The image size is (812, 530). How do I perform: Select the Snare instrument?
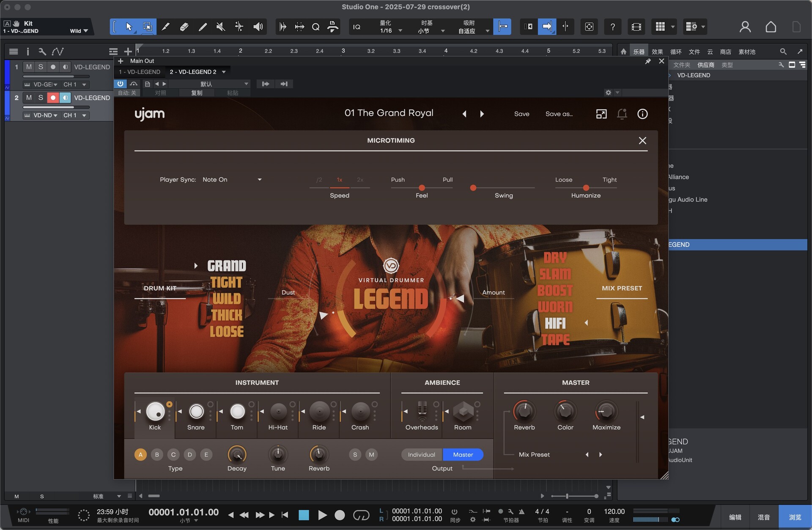(196, 411)
